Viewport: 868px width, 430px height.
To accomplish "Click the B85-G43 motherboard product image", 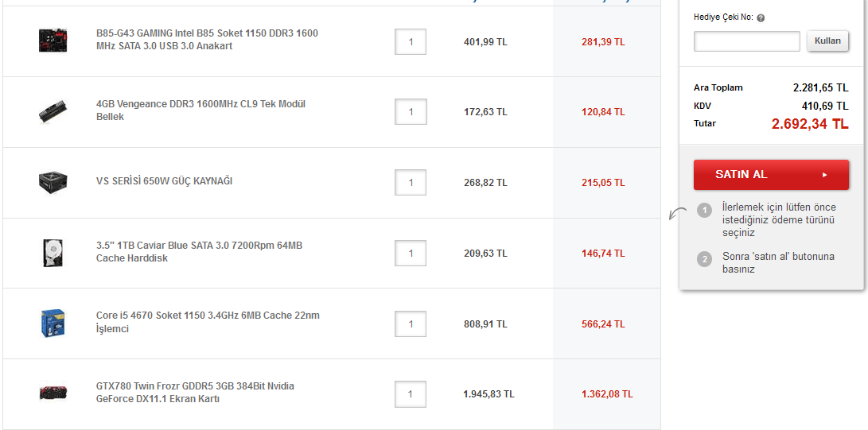I will pos(53,41).
